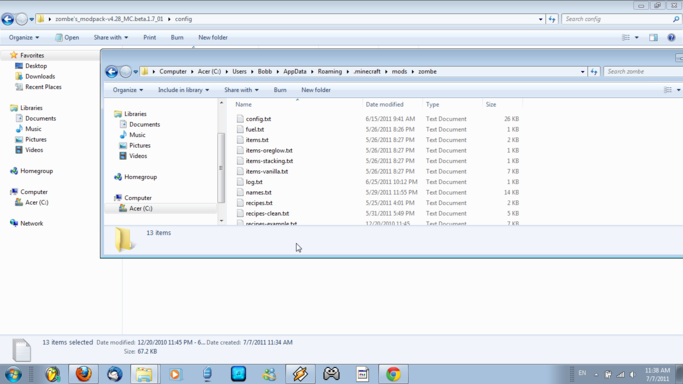Viewport: 683px width, 384px height.
Task: Click New folder in config window toolbar
Action: pyautogui.click(x=213, y=37)
